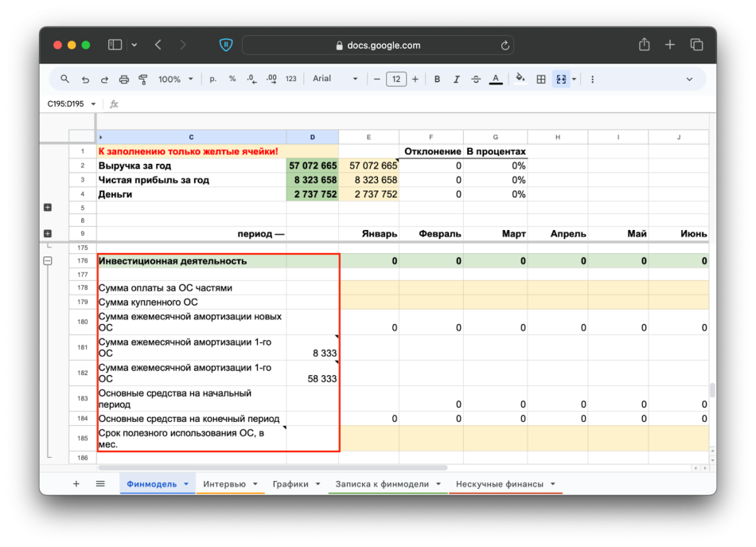Undo the last action

pyautogui.click(x=85, y=79)
